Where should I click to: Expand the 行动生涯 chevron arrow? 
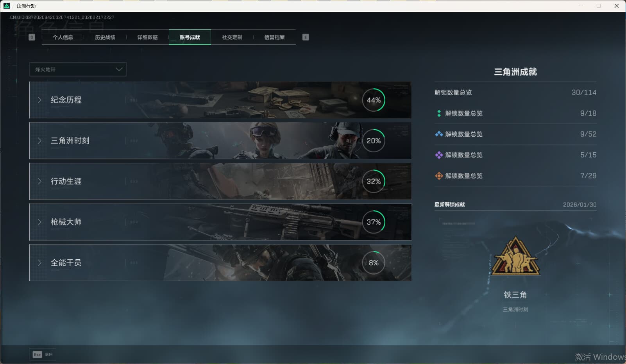(39, 181)
